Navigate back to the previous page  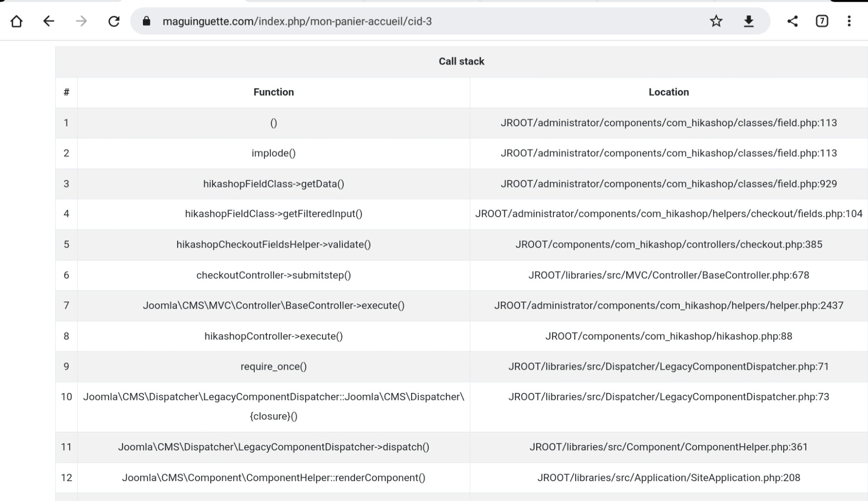tap(49, 21)
